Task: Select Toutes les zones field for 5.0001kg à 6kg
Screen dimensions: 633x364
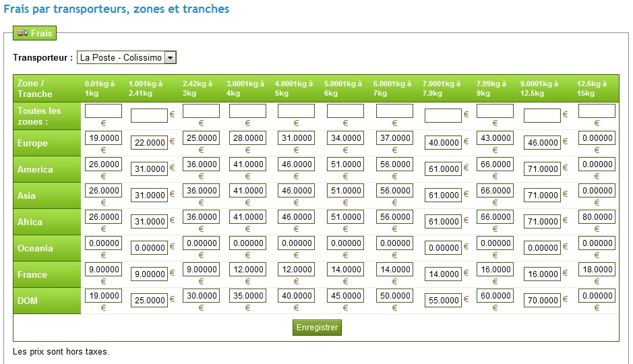Action: (x=345, y=111)
